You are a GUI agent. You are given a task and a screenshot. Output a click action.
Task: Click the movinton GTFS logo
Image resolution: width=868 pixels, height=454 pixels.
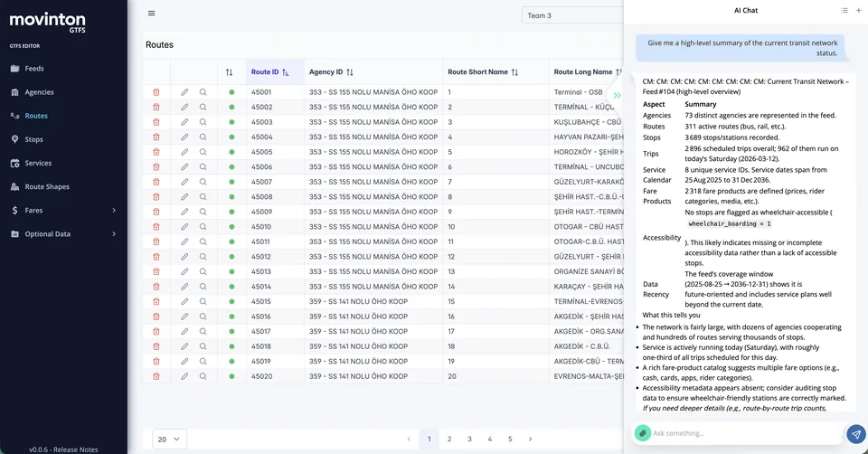(48, 22)
